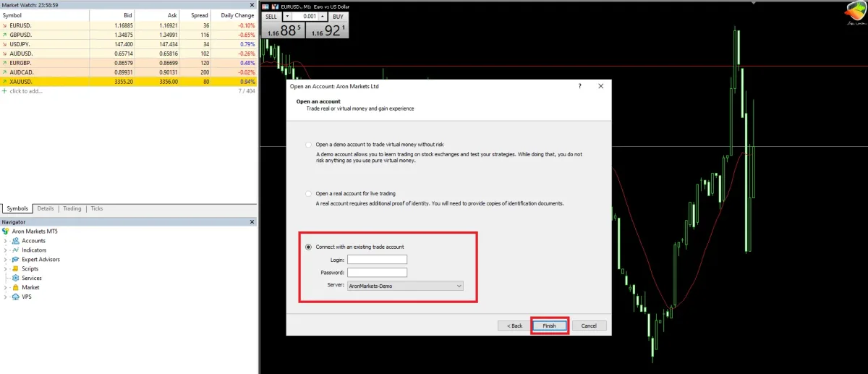Click the down arrow icon next to EURUSD.
Viewport: 868px width, 374px height.
click(x=5, y=25)
